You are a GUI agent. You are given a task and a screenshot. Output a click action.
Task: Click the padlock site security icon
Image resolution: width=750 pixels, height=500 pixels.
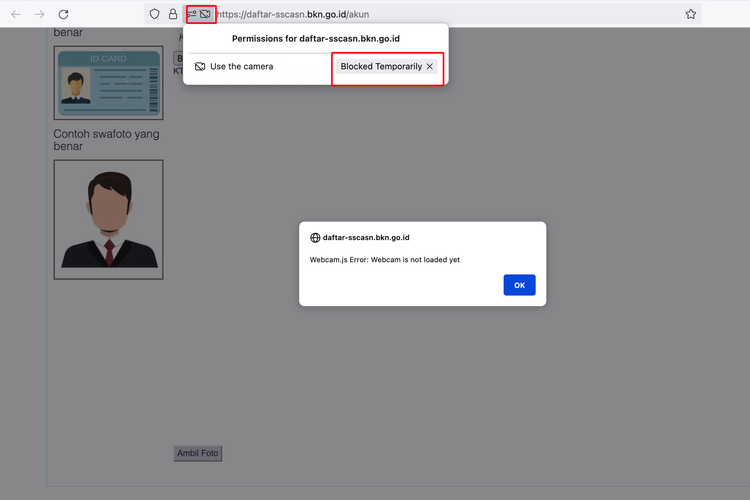(172, 14)
